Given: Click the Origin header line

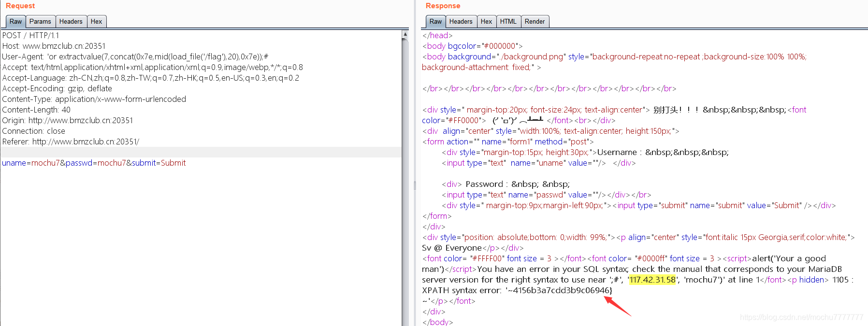Looking at the screenshot, I should (68, 120).
